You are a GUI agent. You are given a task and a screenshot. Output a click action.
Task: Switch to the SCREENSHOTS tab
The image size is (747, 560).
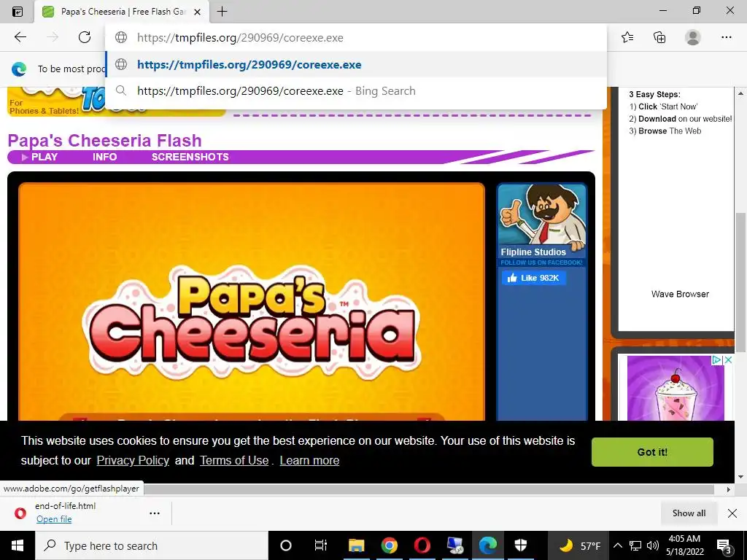click(x=190, y=157)
